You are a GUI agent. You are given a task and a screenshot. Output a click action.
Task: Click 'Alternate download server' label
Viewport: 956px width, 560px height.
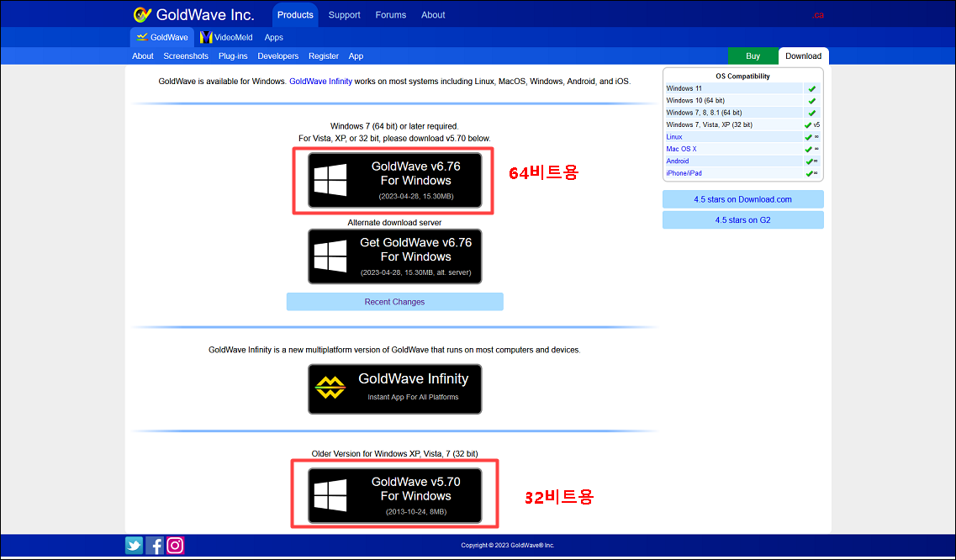pos(394,223)
